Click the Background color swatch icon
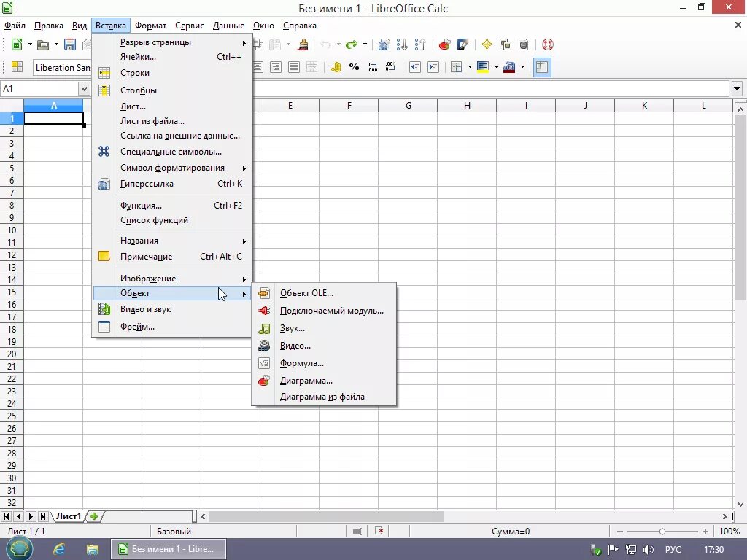The width and height of the screenshot is (747, 560). tap(483, 67)
